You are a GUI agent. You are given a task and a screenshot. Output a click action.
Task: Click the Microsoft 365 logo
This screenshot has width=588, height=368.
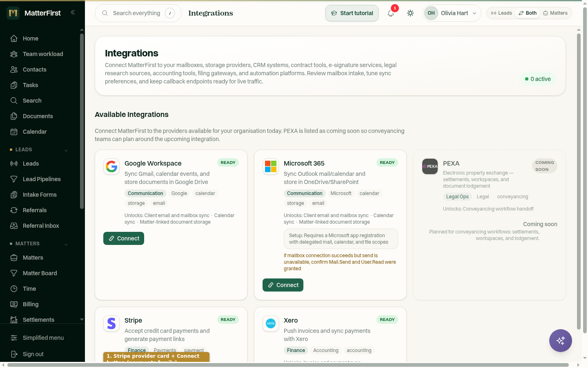271,166
